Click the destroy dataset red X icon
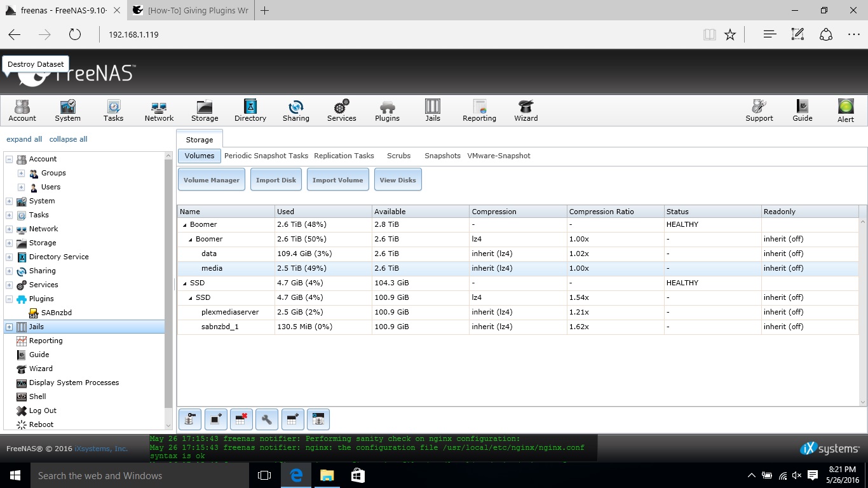The width and height of the screenshot is (868, 488). point(241,419)
